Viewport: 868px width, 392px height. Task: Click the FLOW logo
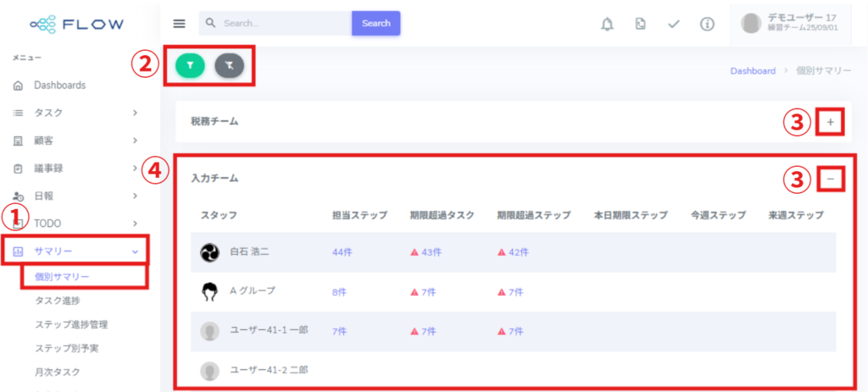click(76, 24)
